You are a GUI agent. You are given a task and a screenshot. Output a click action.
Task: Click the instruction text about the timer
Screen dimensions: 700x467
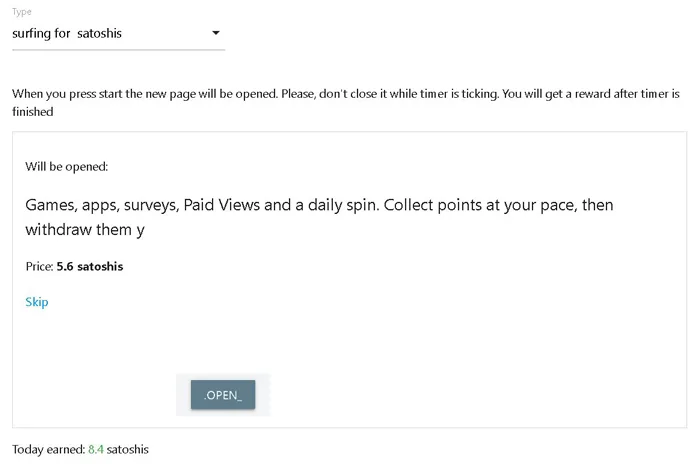(346, 103)
